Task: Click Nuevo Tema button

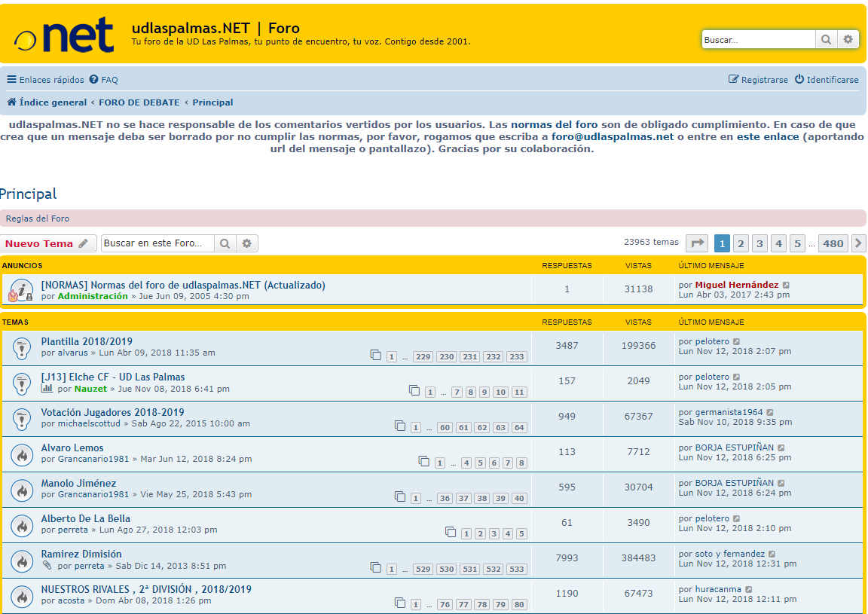Action: 48,243
